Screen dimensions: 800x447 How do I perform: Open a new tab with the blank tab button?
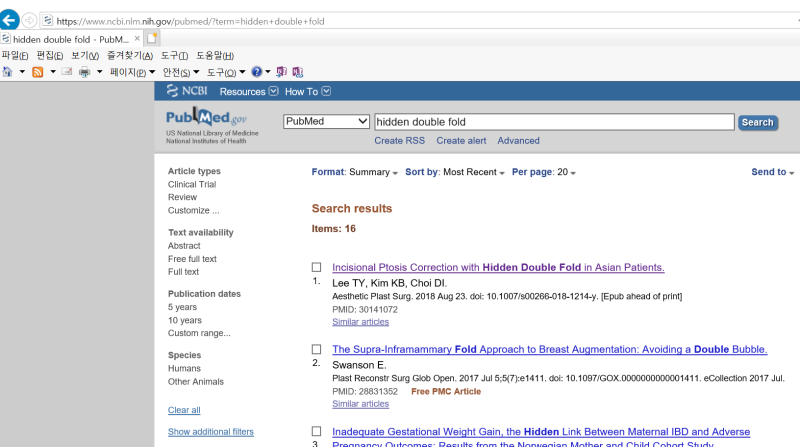(x=152, y=38)
